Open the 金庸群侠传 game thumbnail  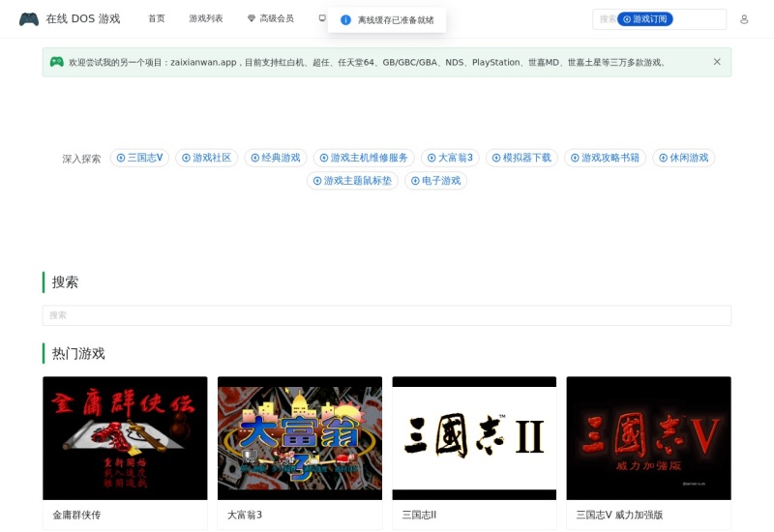(125, 438)
